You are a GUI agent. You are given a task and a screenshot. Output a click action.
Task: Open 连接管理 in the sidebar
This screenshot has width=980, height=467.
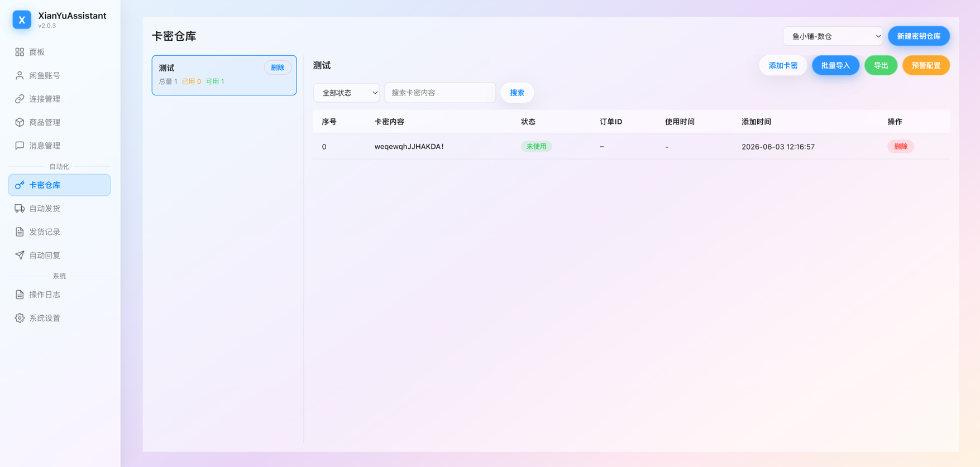59,99
